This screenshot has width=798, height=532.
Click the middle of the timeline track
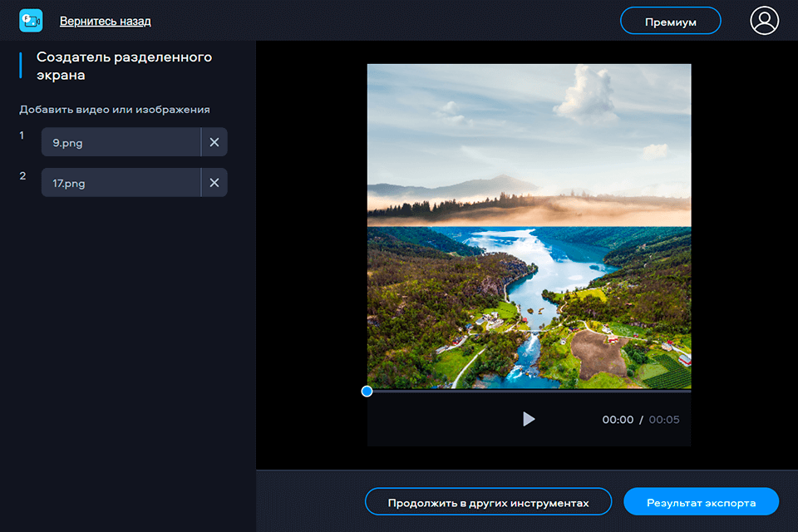[x=529, y=391]
